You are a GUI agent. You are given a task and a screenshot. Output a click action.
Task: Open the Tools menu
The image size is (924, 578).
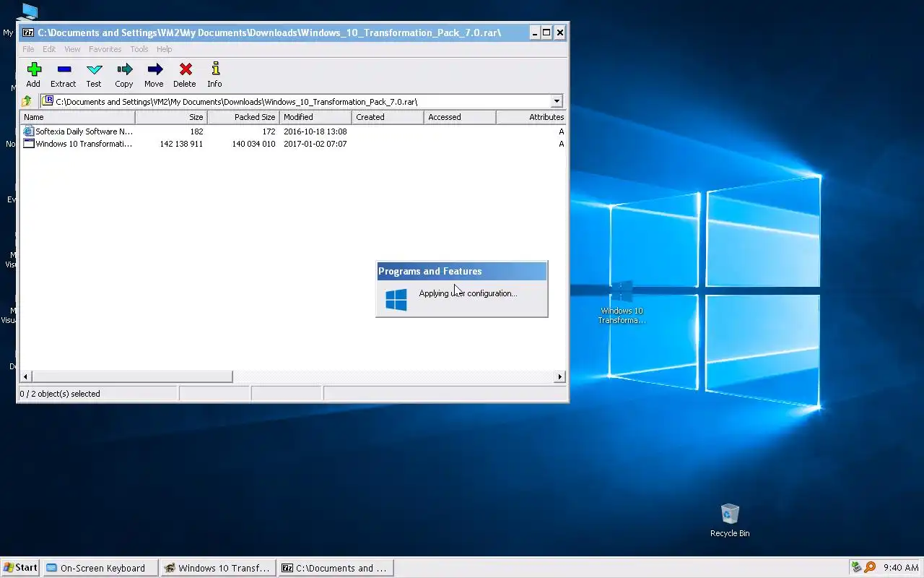click(139, 49)
